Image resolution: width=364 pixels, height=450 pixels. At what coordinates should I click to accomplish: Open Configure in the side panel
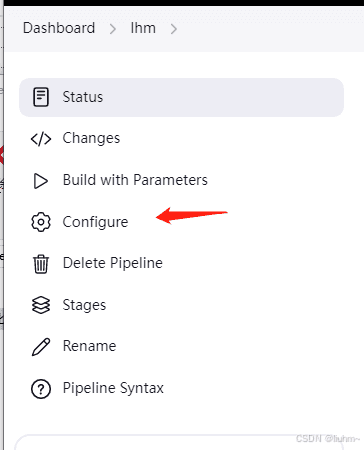tap(95, 222)
